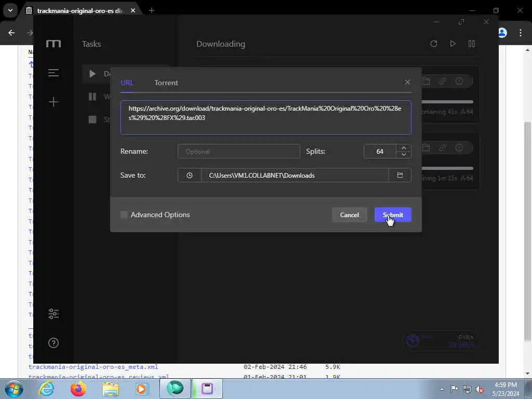
Task: Launch Internet Explorer from taskbar
Action: click(x=46, y=389)
